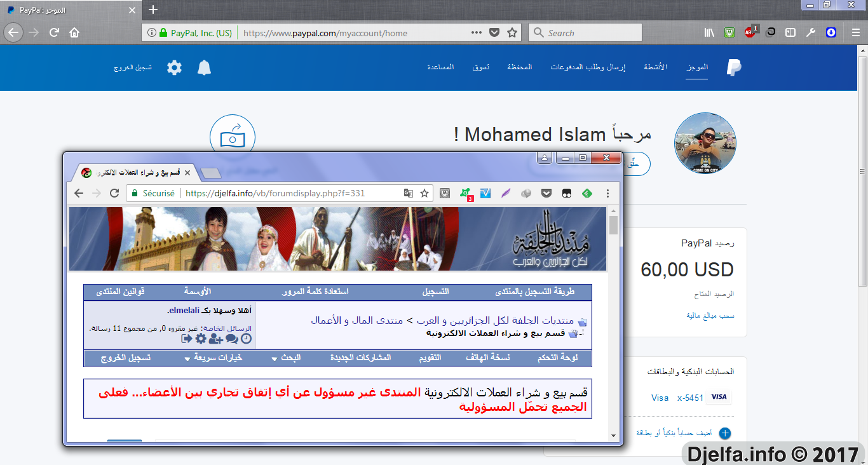Click Firefox back button
The width and height of the screenshot is (868, 465).
(14, 32)
